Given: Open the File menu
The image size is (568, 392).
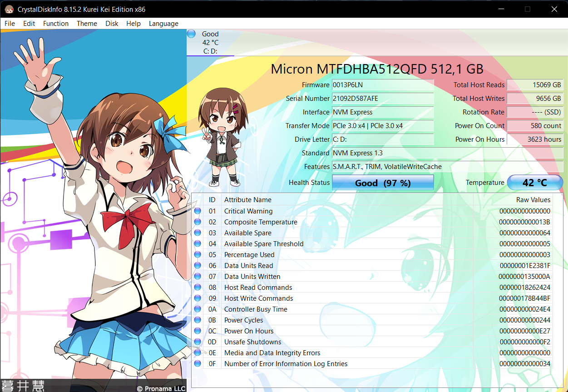Looking at the screenshot, I should 10,24.
